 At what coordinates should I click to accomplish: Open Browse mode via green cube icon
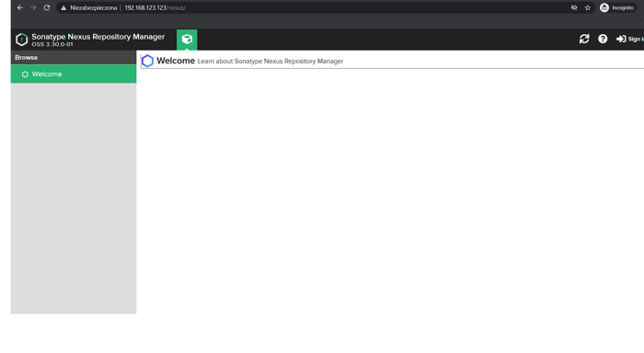click(187, 40)
